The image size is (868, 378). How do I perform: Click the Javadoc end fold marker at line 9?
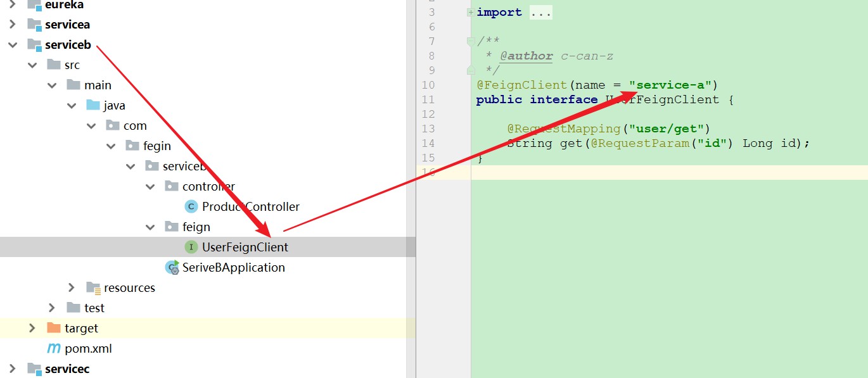point(470,70)
